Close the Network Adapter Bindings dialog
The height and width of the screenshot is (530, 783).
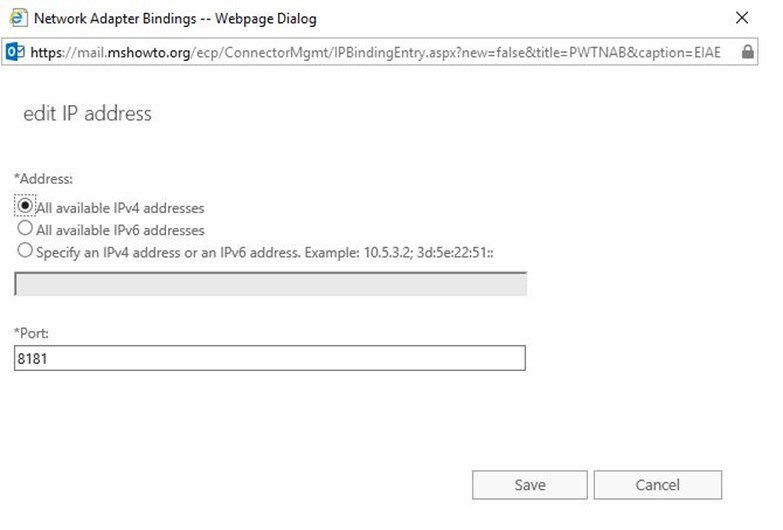click(742, 18)
